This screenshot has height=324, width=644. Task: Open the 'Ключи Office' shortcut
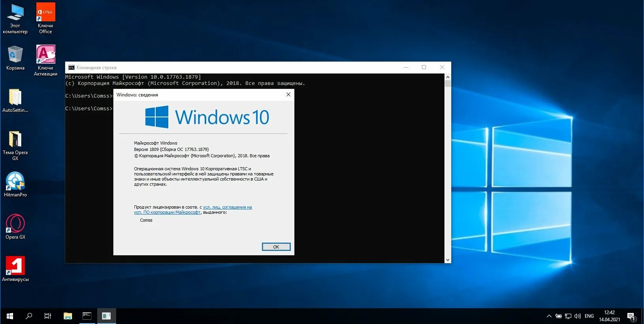tap(45, 19)
